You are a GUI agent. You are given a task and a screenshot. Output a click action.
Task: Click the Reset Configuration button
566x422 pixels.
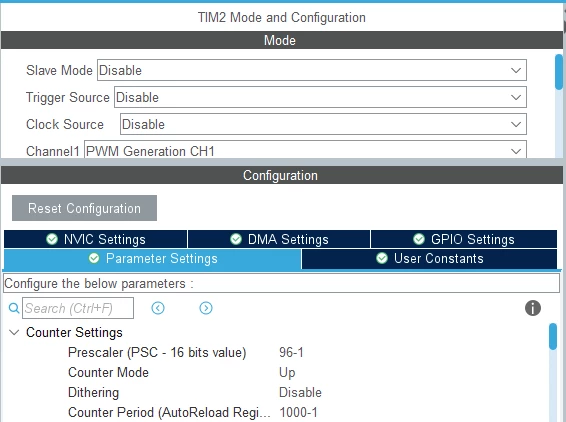(84, 208)
